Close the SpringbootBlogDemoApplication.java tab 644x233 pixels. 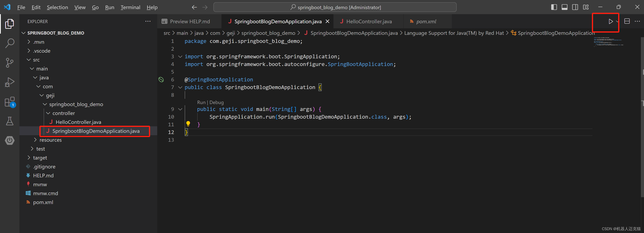[327, 21]
